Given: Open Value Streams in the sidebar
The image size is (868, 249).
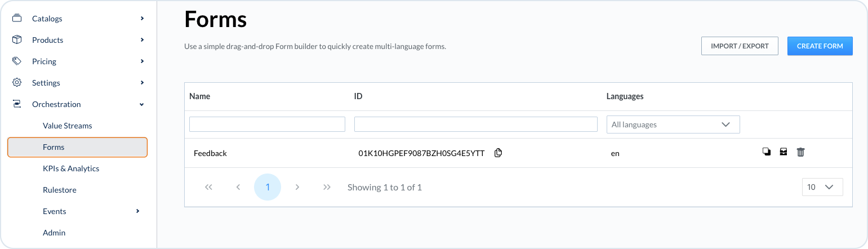Looking at the screenshot, I should point(67,126).
